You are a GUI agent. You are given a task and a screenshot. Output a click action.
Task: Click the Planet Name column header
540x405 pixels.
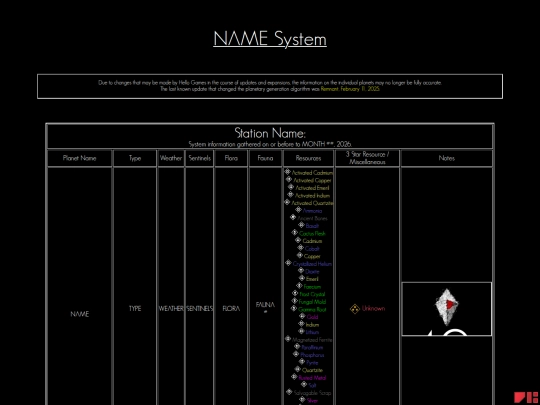[x=80, y=158]
